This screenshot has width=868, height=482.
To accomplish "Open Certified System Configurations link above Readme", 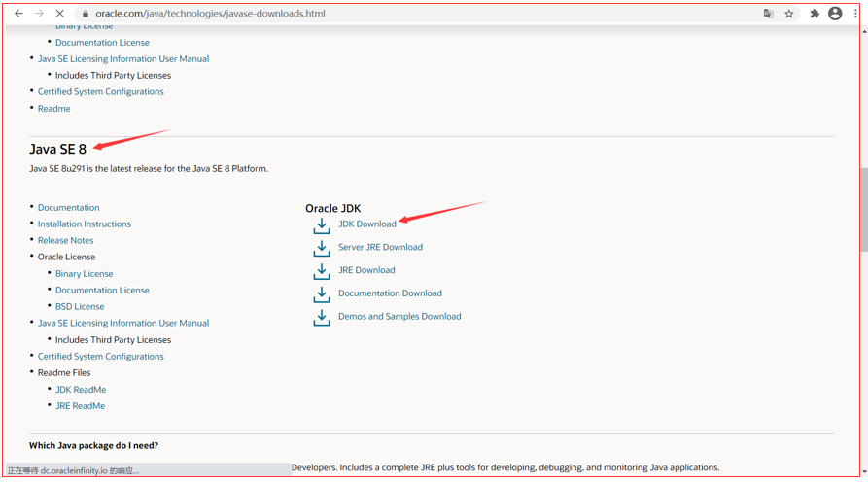I will [101, 92].
